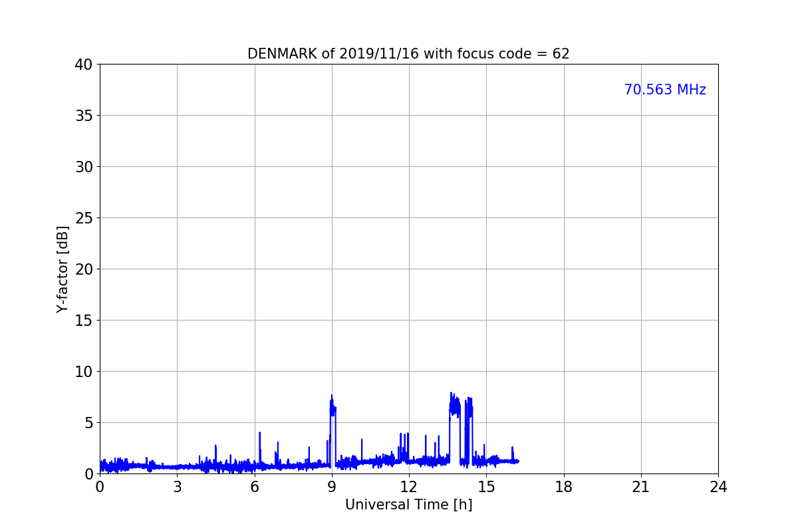Click x-axis tick label '12'
Viewport: 798px width, 532px height.
click(x=409, y=487)
